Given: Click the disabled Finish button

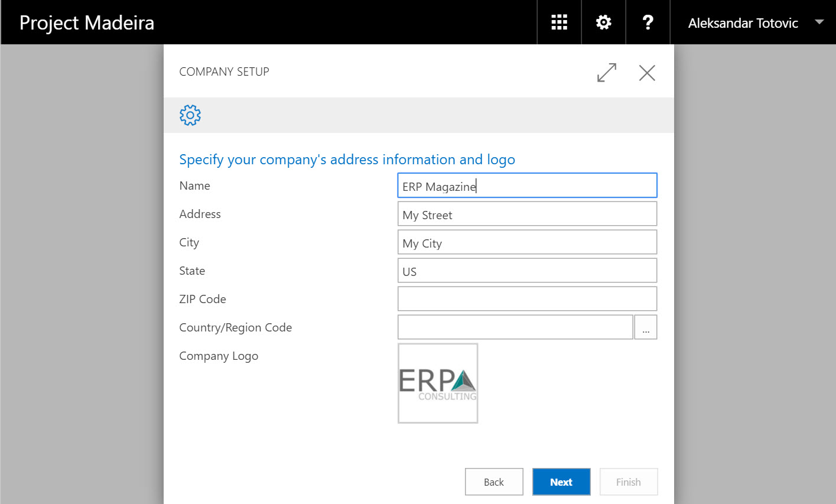Looking at the screenshot, I should [x=628, y=482].
